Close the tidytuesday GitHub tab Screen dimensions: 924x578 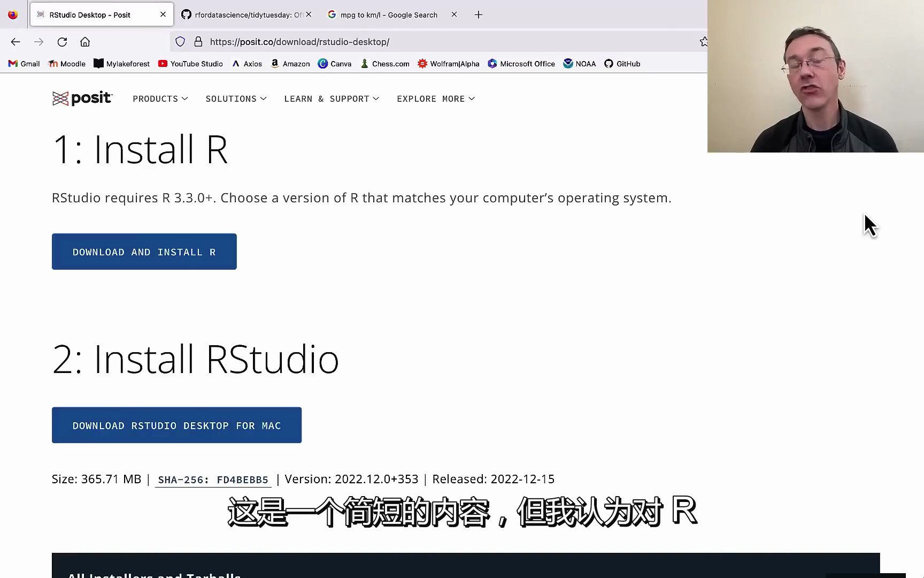tap(309, 14)
